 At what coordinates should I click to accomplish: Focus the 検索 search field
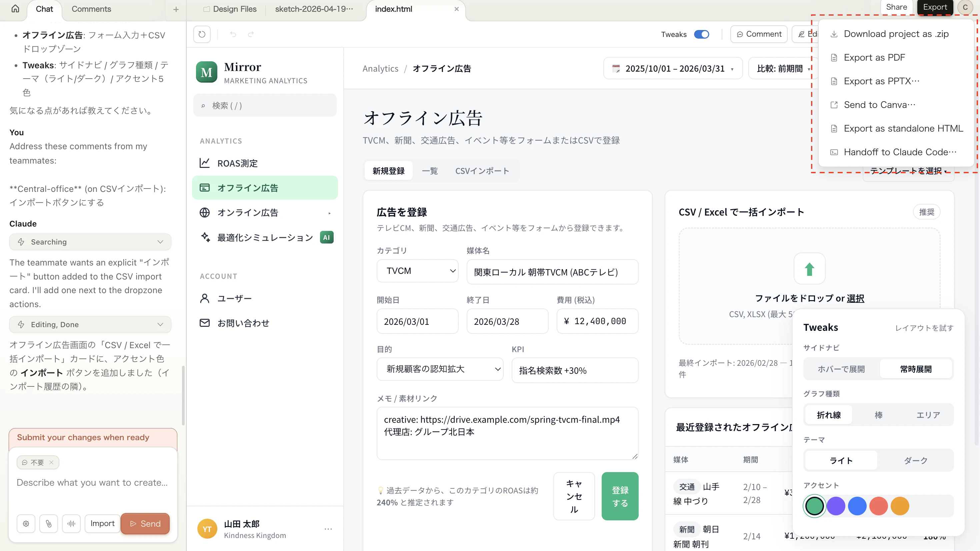[265, 105]
